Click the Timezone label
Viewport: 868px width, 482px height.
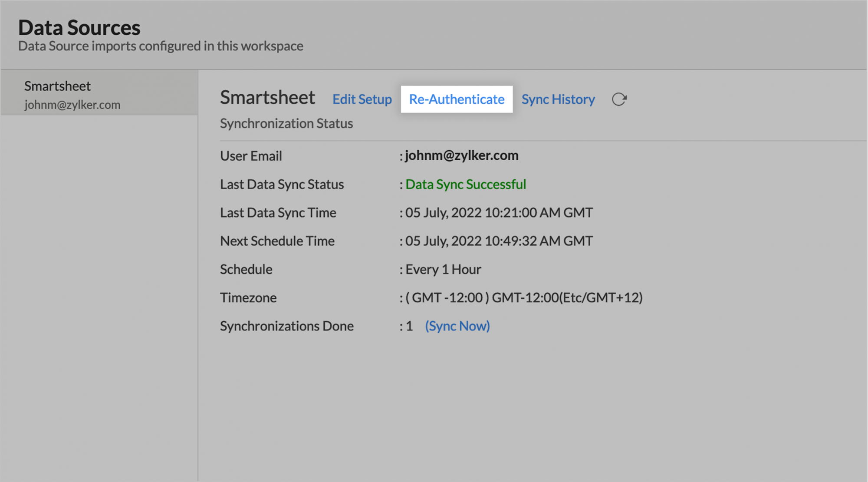[x=248, y=298]
